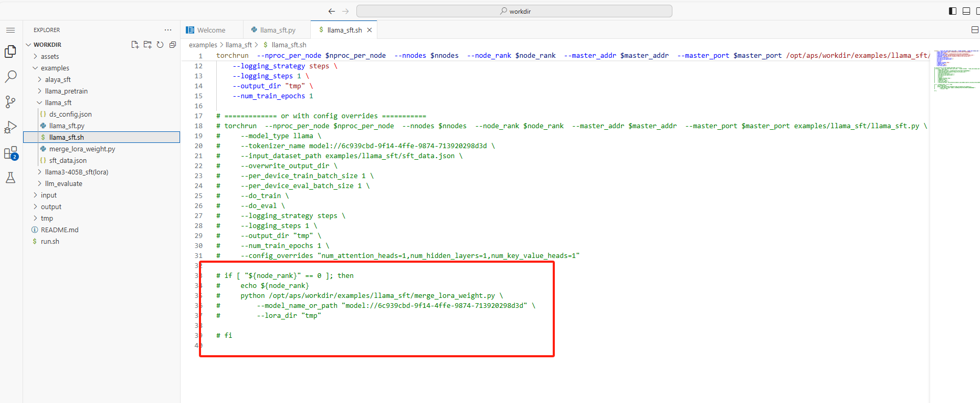Open the Explorer view in activity bar
This screenshot has height=403, width=980.
click(x=10, y=51)
